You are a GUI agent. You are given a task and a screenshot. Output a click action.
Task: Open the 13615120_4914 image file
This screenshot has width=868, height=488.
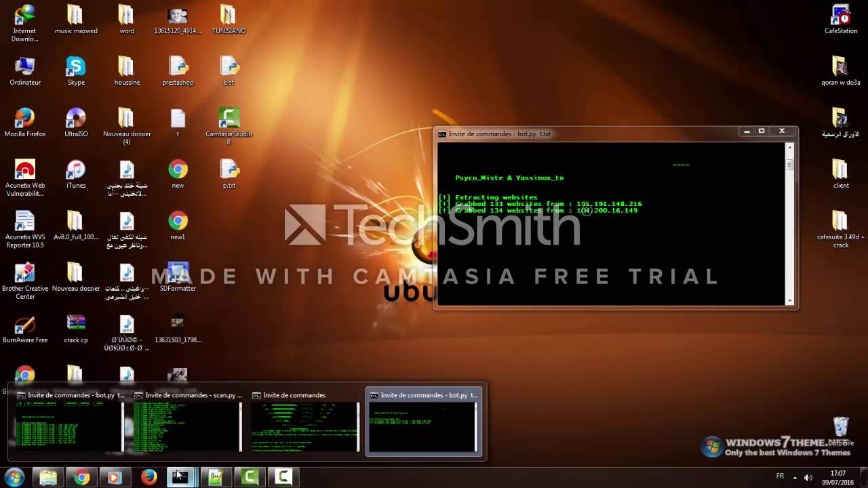178,19
